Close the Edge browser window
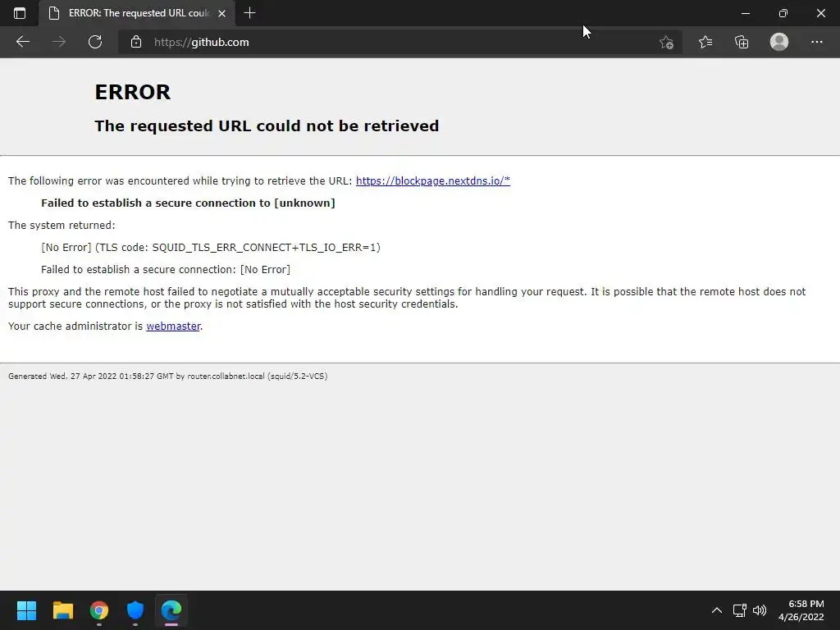This screenshot has width=840, height=630. (x=820, y=13)
